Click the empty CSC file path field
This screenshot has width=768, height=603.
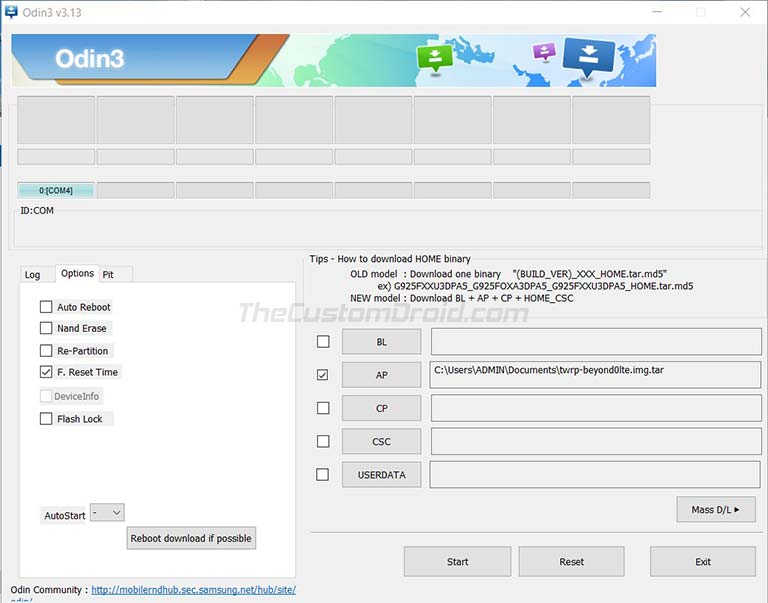[x=596, y=441]
